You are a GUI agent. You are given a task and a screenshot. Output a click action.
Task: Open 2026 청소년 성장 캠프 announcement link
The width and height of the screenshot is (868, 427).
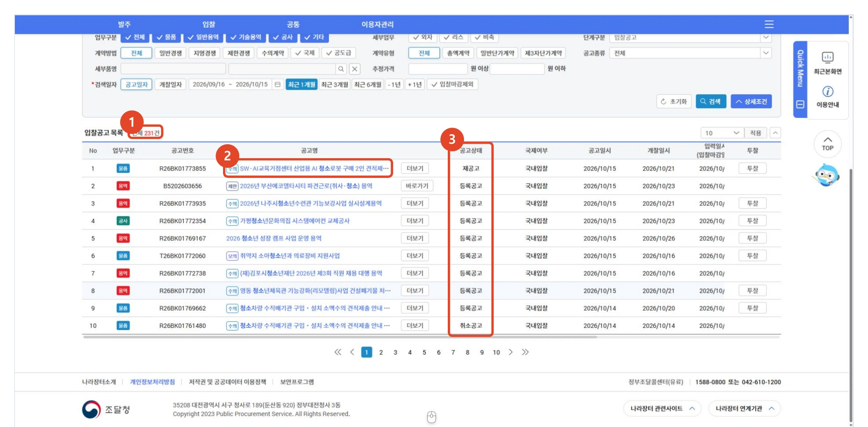[x=274, y=238]
